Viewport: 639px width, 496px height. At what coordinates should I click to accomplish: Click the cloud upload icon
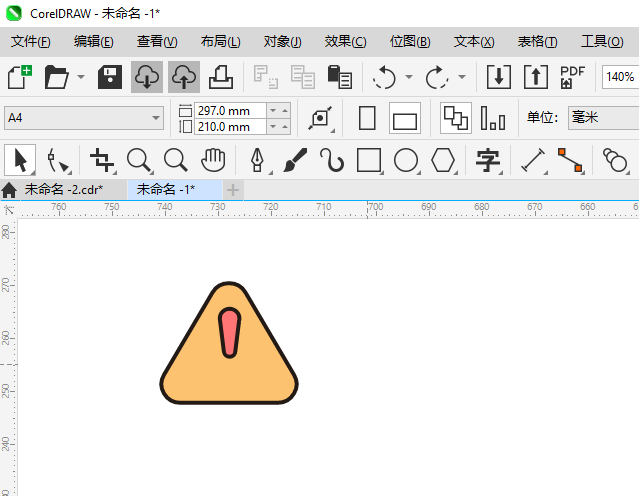[x=184, y=77]
